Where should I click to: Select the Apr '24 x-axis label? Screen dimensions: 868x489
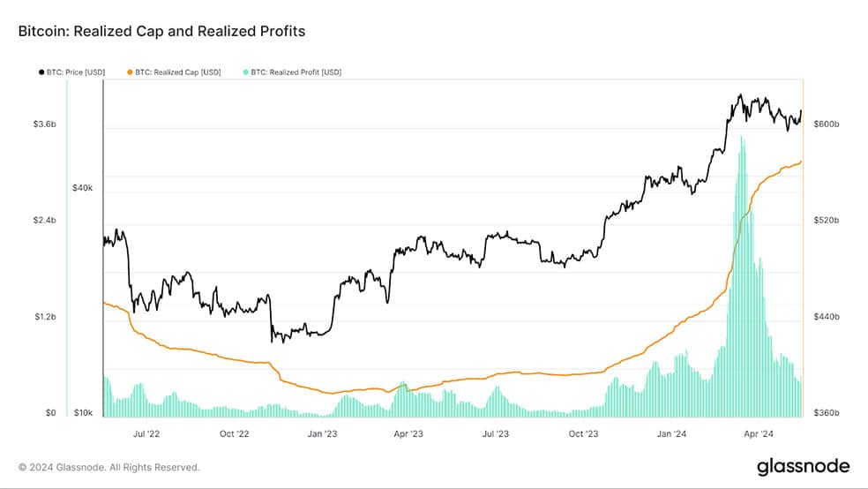pos(759,433)
